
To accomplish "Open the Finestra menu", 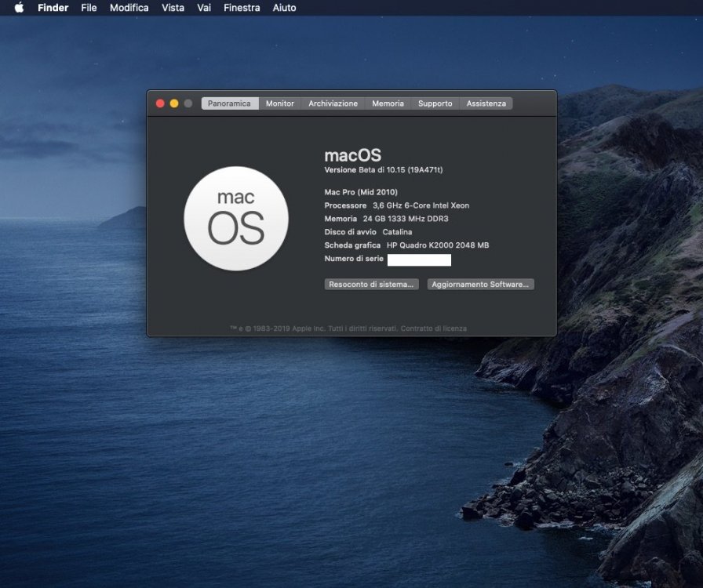I will click(x=242, y=8).
